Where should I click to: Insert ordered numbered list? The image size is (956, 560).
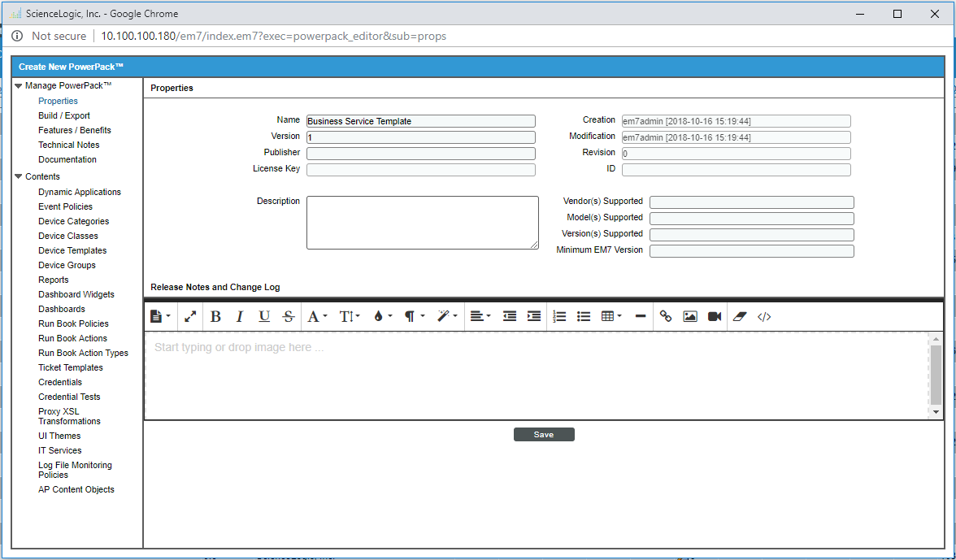point(558,317)
